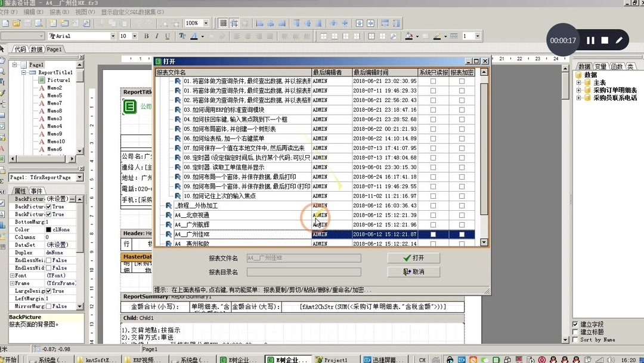This screenshot has height=363, width=644.
Task: Expand the 采购订单明细表 tree node
Action: click(578, 91)
